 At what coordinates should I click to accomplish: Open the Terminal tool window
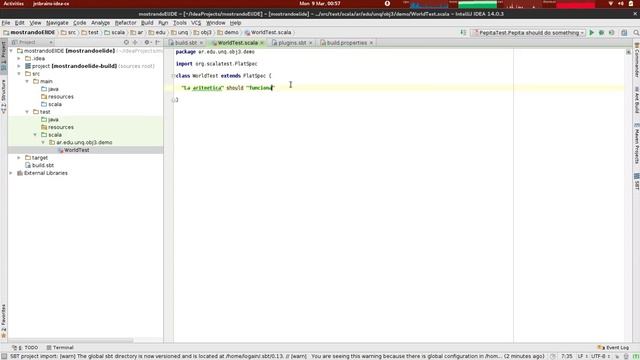[x=60, y=347]
